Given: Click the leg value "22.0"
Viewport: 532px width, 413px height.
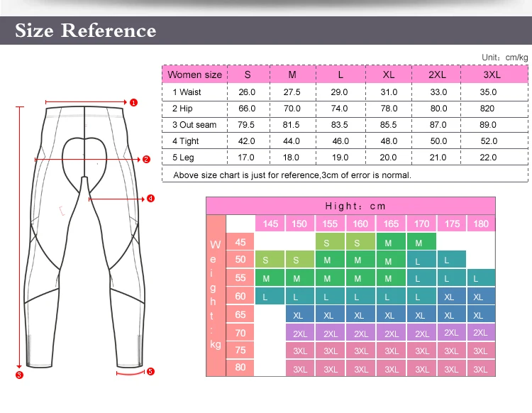Looking at the screenshot, I should pyautogui.click(x=488, y=157).
